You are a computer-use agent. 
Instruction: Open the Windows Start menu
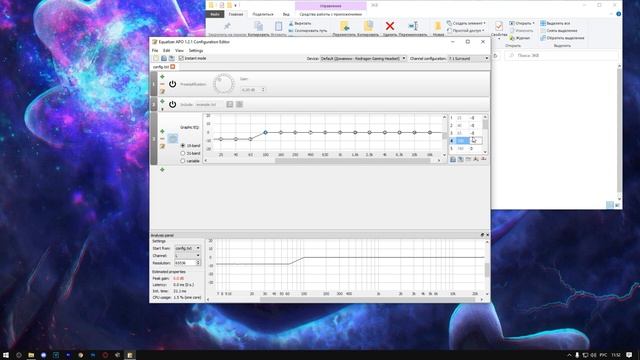[x=6, y=355]
